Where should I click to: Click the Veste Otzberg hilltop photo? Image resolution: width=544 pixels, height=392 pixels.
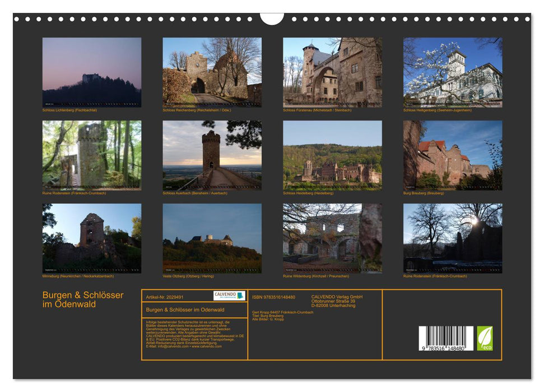pyautogui.click(x=212, y=238)
